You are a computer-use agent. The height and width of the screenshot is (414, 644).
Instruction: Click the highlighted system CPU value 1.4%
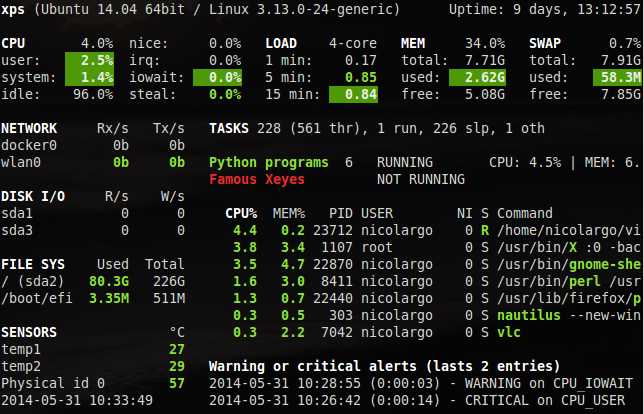[90, 77]
